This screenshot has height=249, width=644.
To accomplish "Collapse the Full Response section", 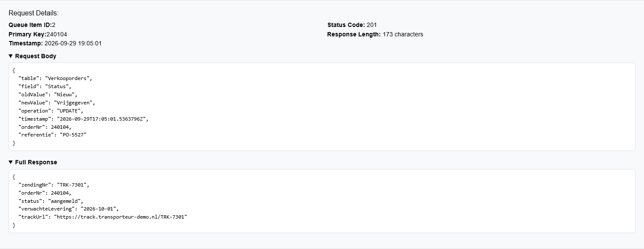I will (33, 162).
